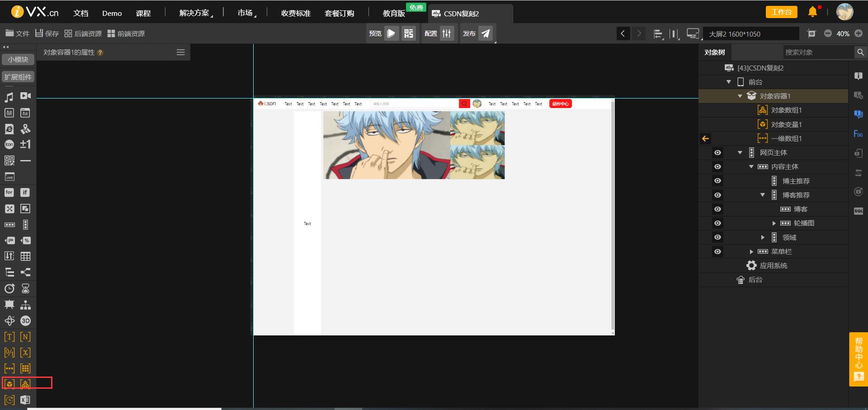Zoom out with the minus button
868x410 pixels.
(x=828, y=33)
